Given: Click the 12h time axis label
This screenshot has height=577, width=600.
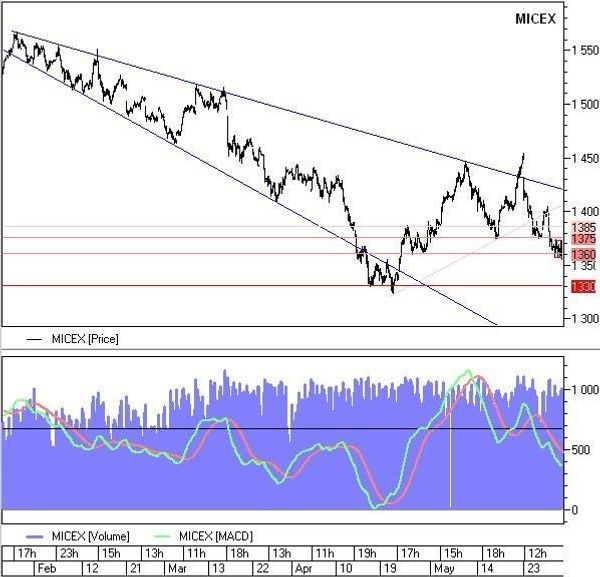Looking at the screenshot, I should [537, 553].
